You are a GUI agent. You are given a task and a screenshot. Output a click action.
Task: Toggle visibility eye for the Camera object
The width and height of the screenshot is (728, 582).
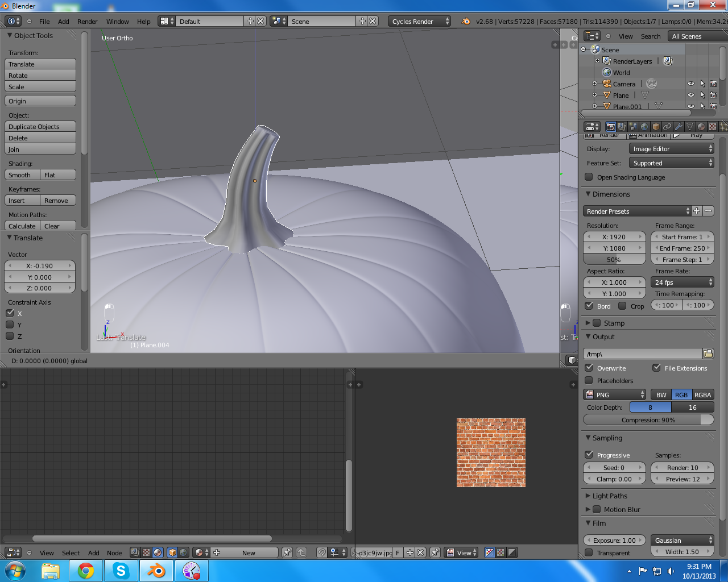[691, 84]
